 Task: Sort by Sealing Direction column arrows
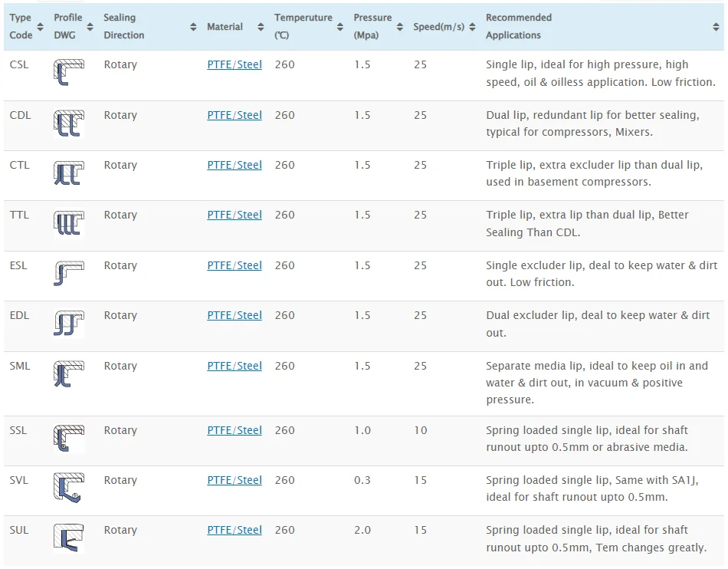(193, 27)
